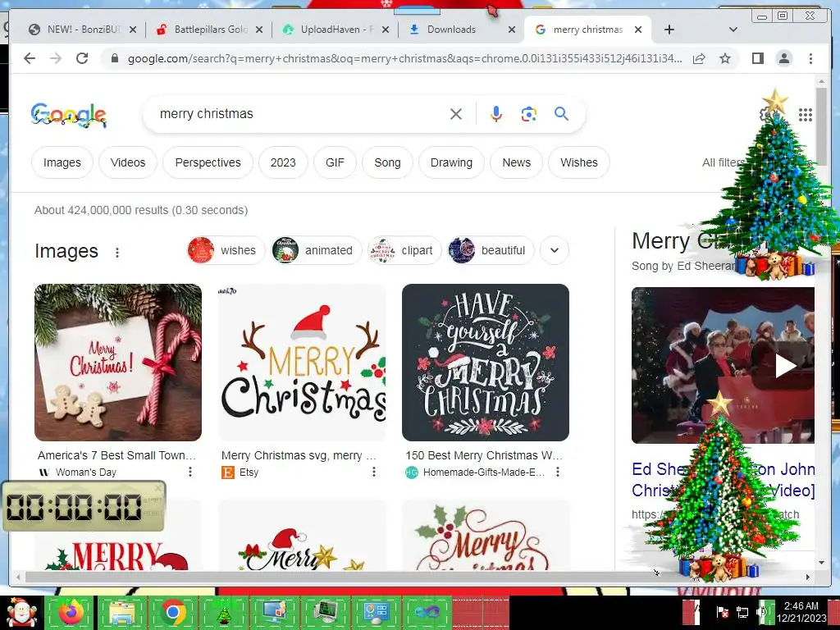Screen dimensions: 840x630
Task: Choose the clipart image chip
Action: 404,250
